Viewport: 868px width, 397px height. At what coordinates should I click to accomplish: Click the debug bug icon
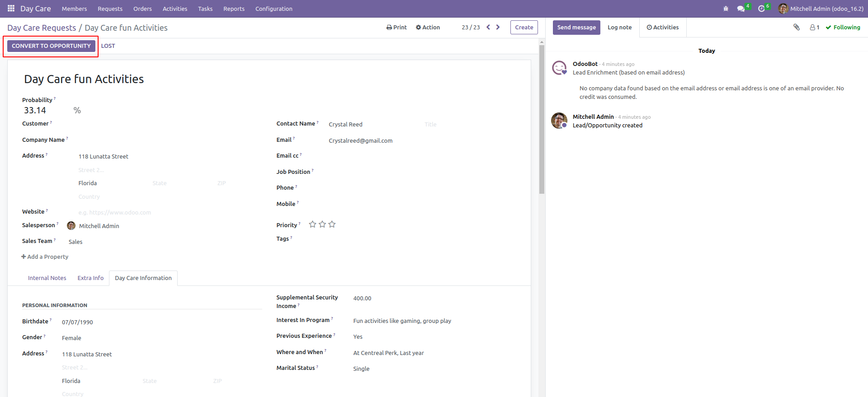(726, 9)
